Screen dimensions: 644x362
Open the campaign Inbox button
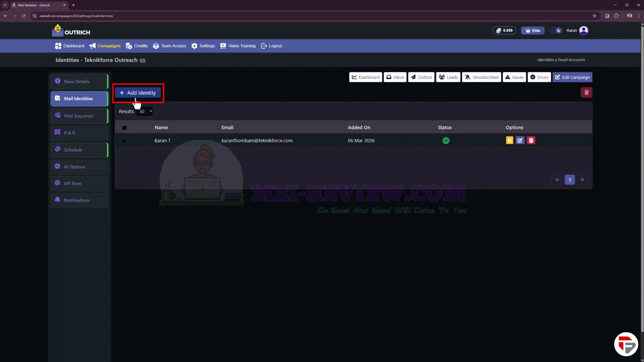(395, 77)
